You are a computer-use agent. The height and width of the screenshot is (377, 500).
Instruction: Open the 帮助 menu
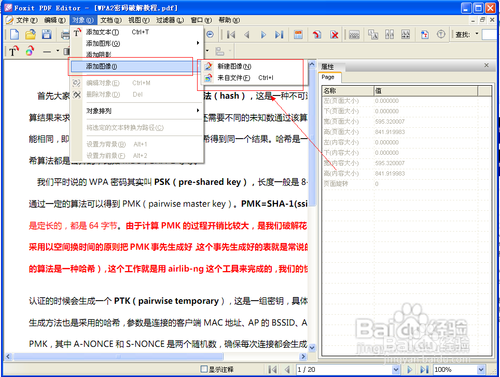(229, 20)
